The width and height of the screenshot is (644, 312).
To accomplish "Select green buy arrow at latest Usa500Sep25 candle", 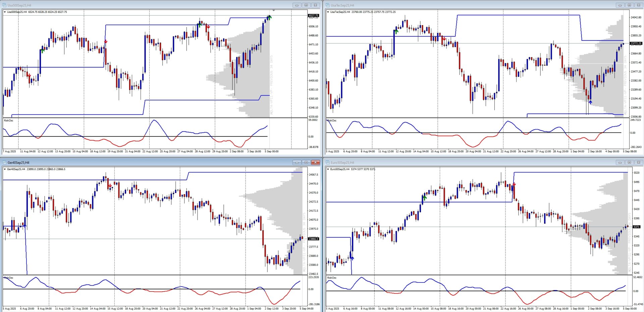I will 269,17.
